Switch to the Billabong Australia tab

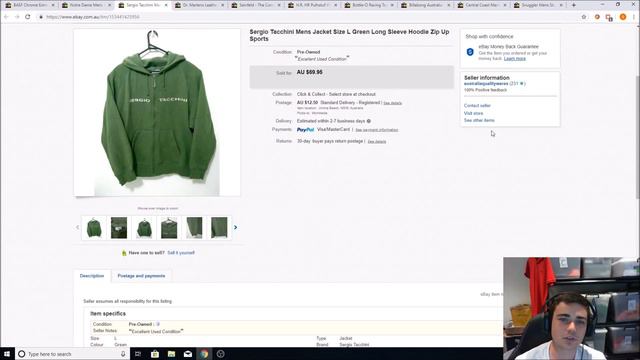(426, 5)
